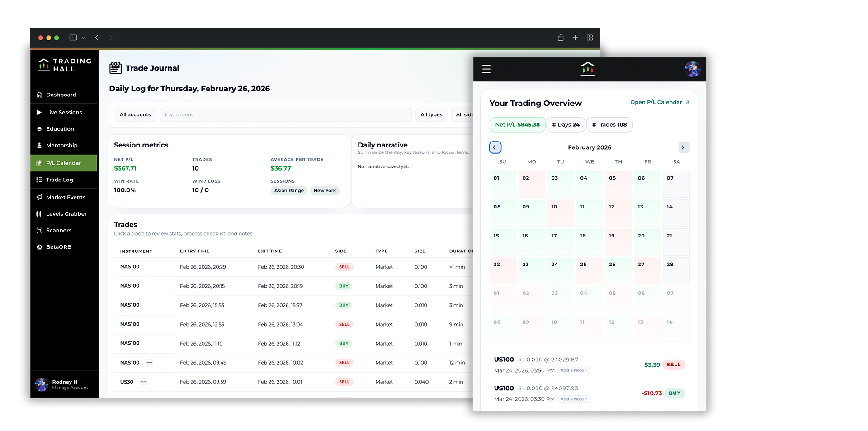Click the user avatar in mobile header
The width and height of the screenshot is (868, 431).
click(692, 69)
